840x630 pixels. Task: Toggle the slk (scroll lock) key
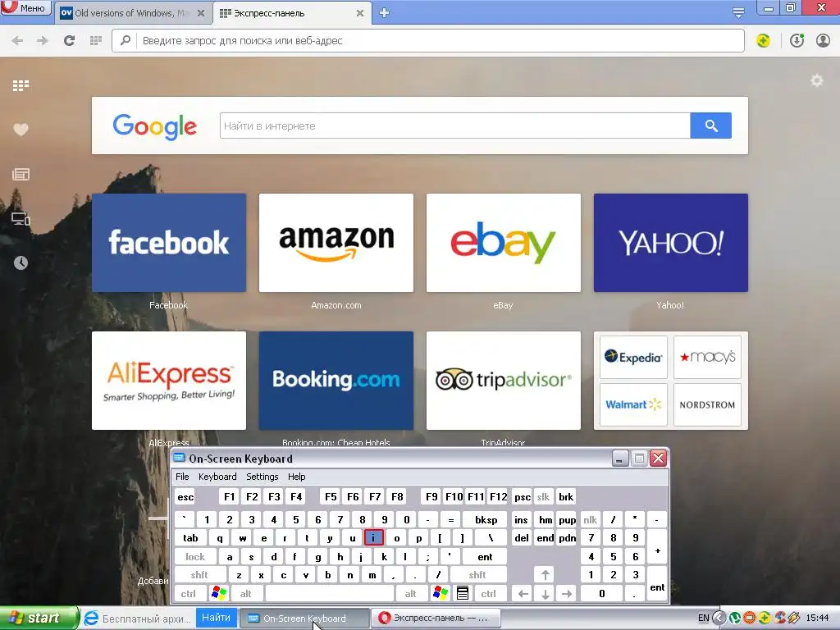(x=543, y=497)
